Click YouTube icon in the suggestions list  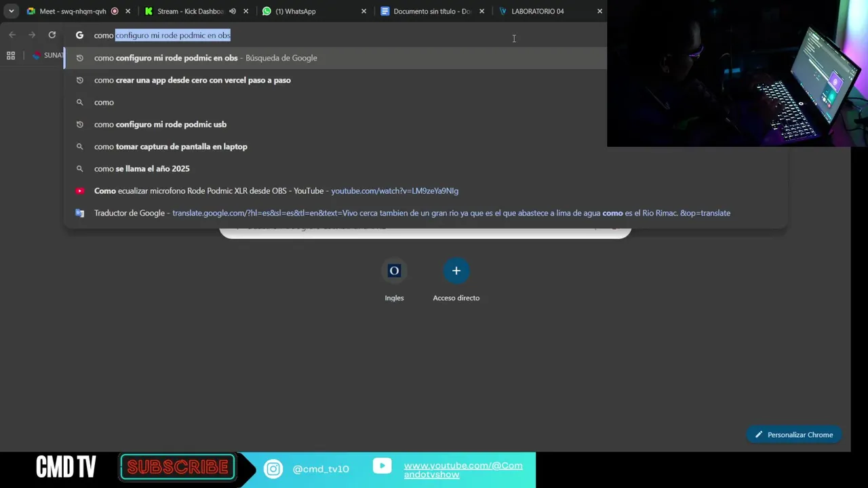(79, 191)
